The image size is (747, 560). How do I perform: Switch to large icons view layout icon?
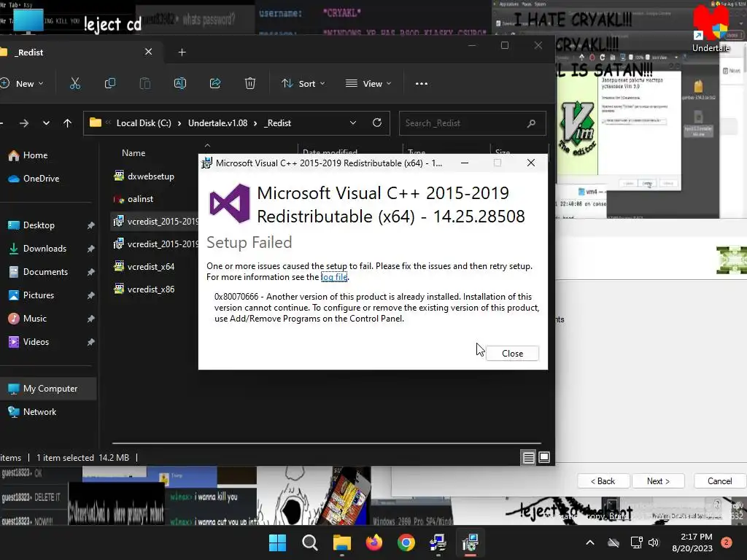point(544,458)
